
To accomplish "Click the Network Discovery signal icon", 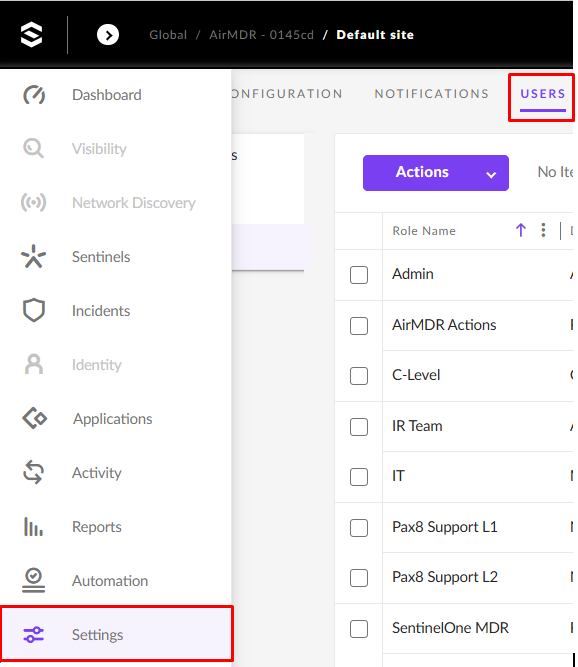I will click(34, 202).
